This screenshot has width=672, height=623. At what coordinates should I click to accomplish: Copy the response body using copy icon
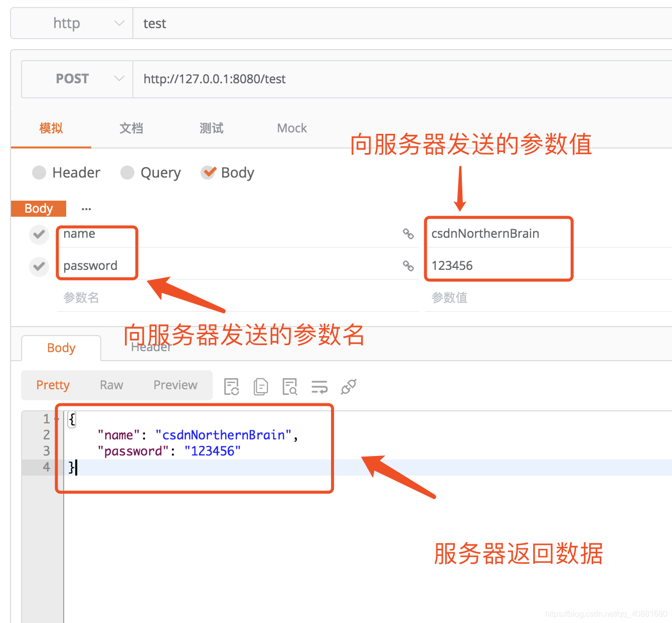260,386
